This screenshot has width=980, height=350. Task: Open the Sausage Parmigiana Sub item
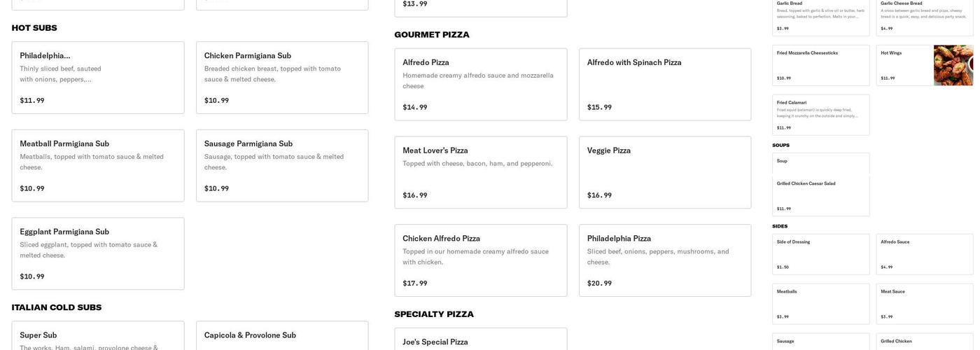[282, 166]
